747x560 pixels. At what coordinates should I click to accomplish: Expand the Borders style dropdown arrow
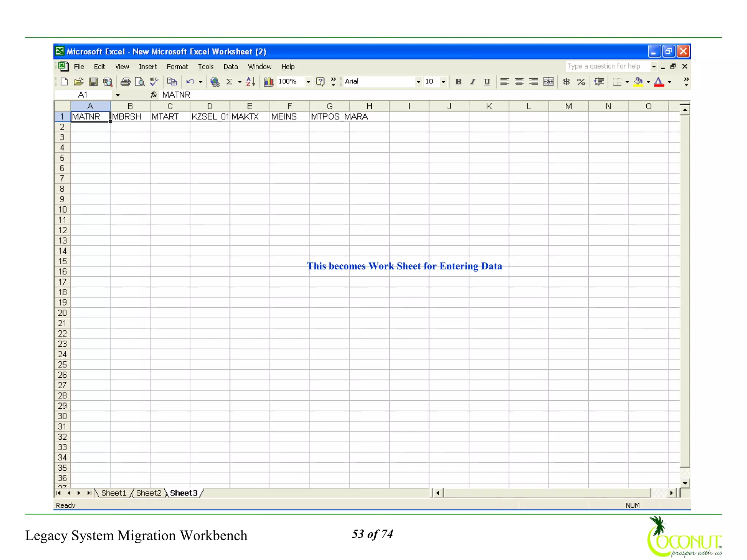(627, 82)
